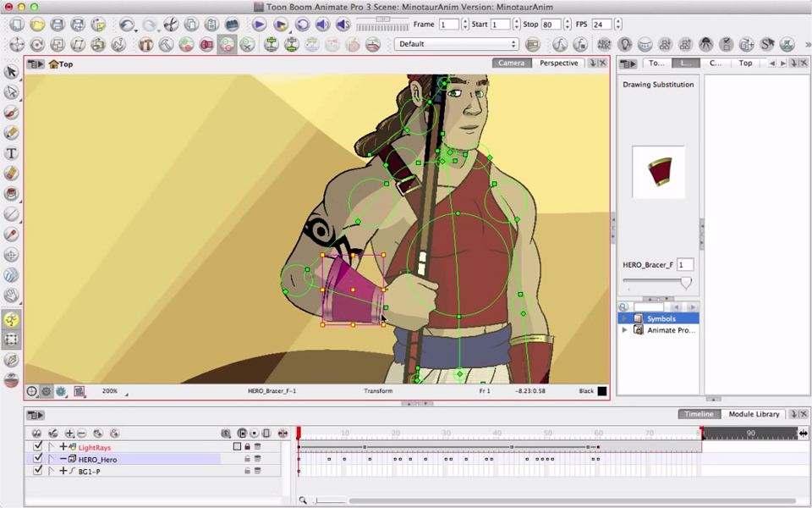The height and width of the screenshot is (508, 812).
Task: Click the New scene icon
Action: coord(17,25)
